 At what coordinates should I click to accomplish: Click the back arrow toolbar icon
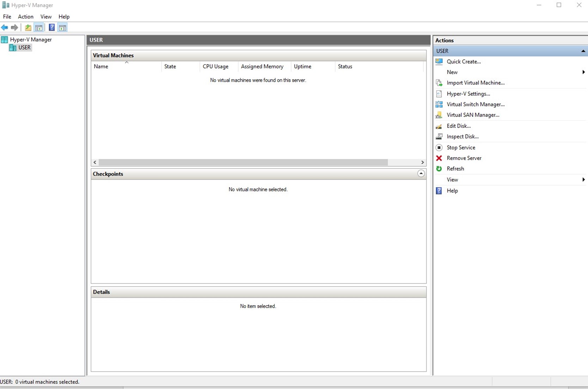(x=5, y=27)
